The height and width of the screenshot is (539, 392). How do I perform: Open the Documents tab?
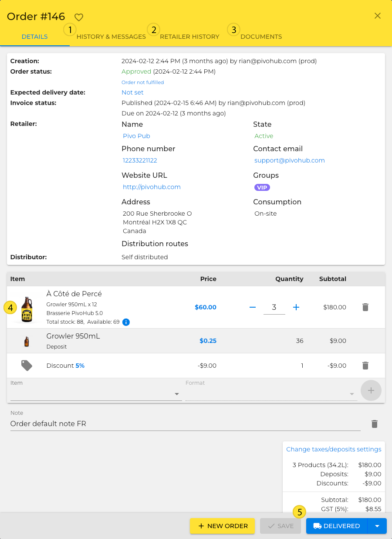pos(261,37)
